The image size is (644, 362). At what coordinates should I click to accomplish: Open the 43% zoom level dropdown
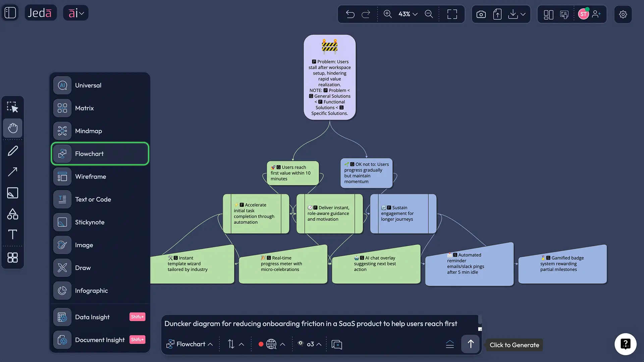407,14
